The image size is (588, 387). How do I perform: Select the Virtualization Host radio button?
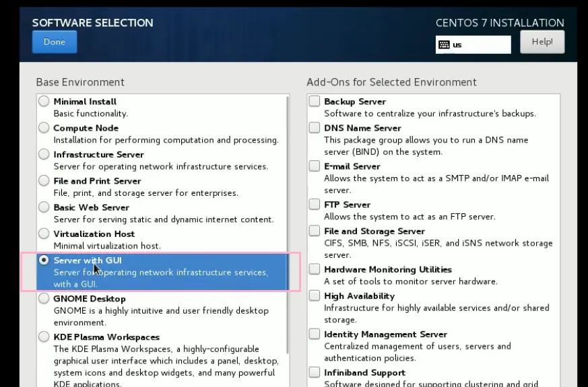(44, 234)
